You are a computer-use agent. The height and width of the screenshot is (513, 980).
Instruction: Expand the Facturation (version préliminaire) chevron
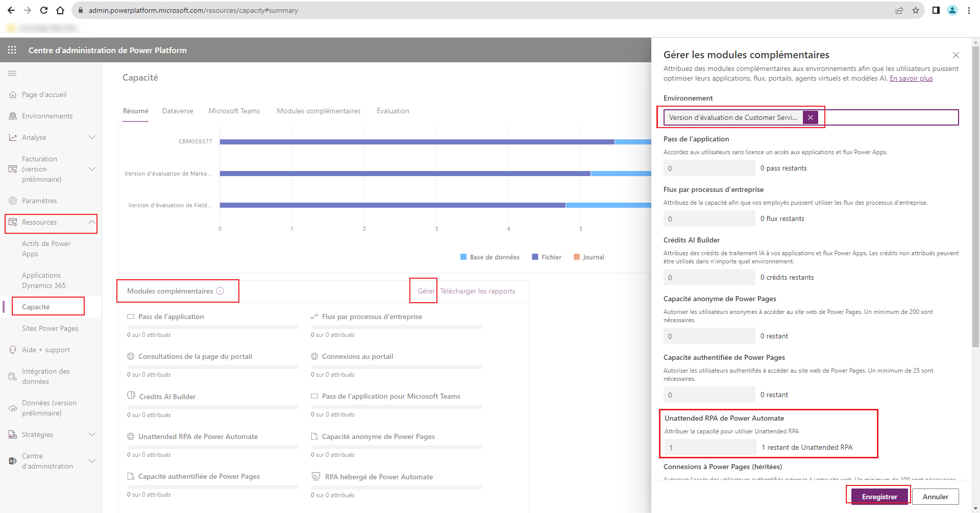point(92,169)
